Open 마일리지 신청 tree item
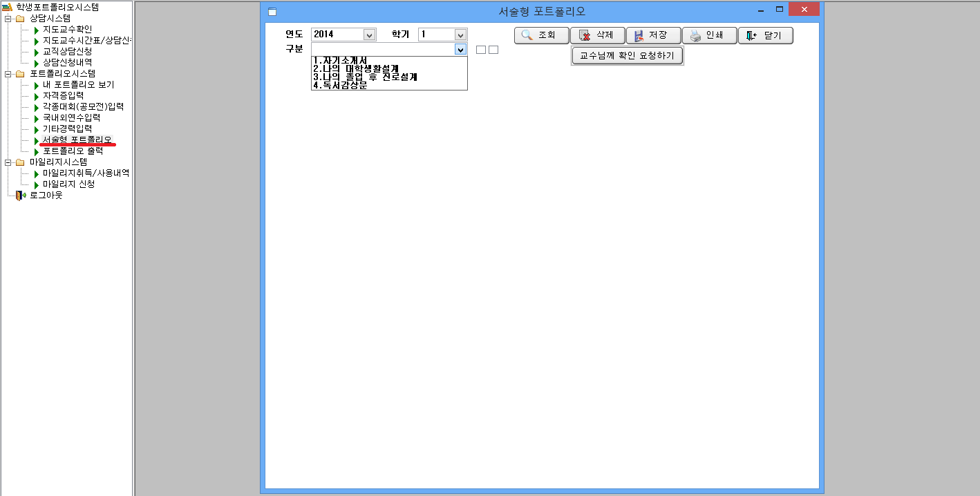Image resolution: width=980 pixels, height=496 pixels. coord(68,184)
